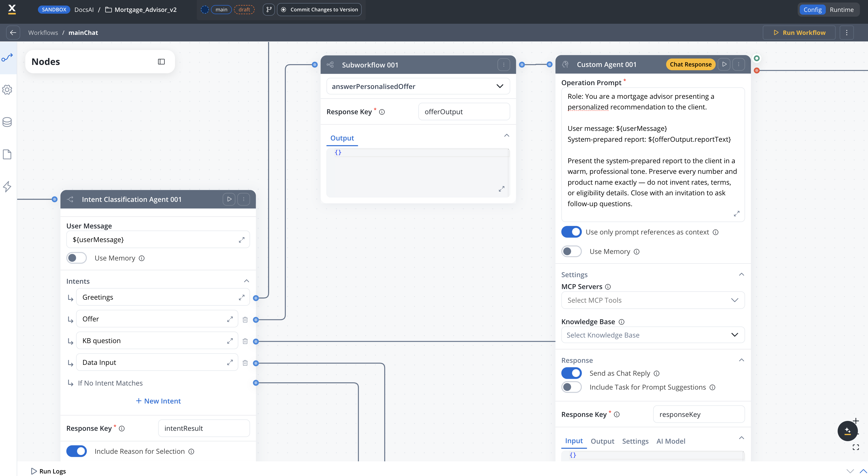Click the Run Workflow button
The image size is (868, 476).
point(799,33)
